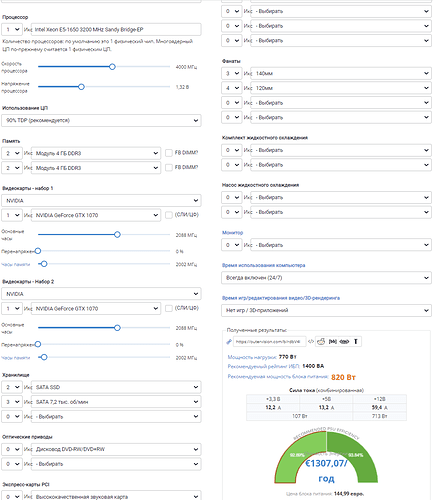
Task: Copy results as HTML with <a> icon
Action: 344,342
